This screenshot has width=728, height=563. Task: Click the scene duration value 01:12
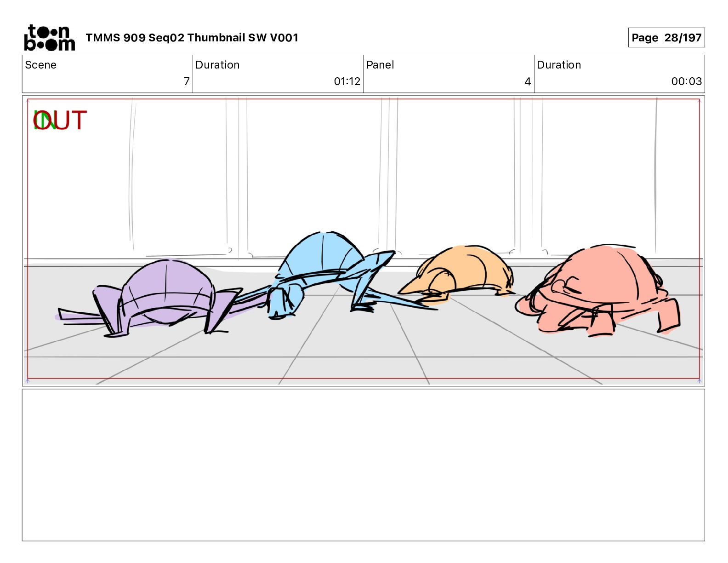[347, 81]
